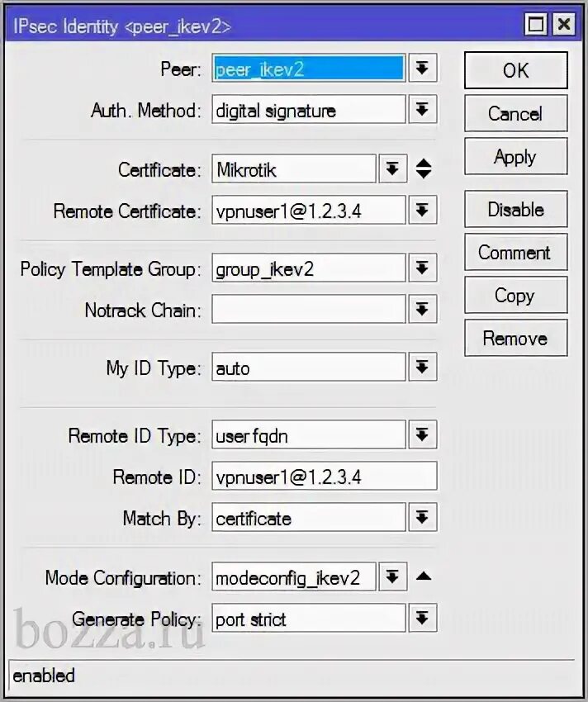
Task: Open the Remote ID Type dropdown
Action: point(422,434)
